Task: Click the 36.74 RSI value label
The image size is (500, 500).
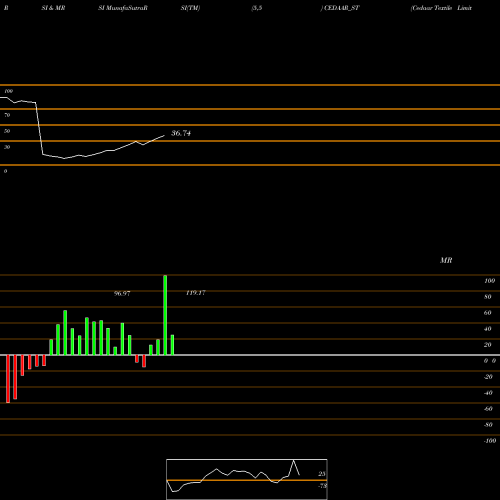Action: pyautogui.click(x=181, y=133)
